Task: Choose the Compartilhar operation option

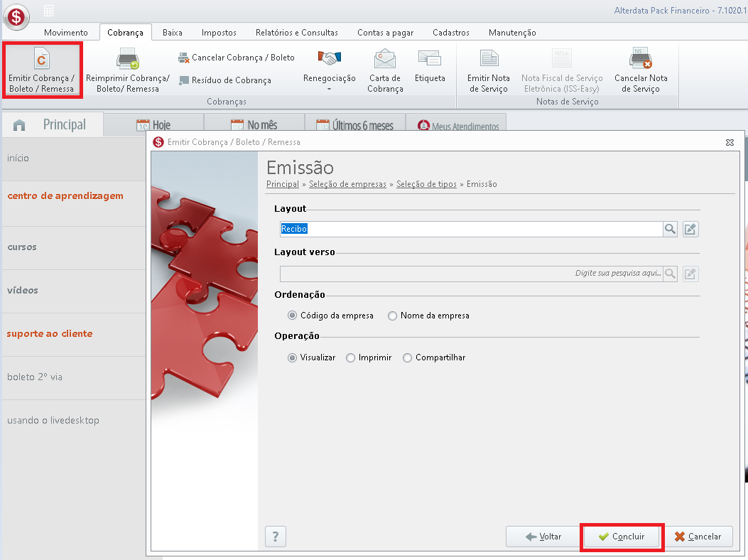Action: (x=408, y=358)
